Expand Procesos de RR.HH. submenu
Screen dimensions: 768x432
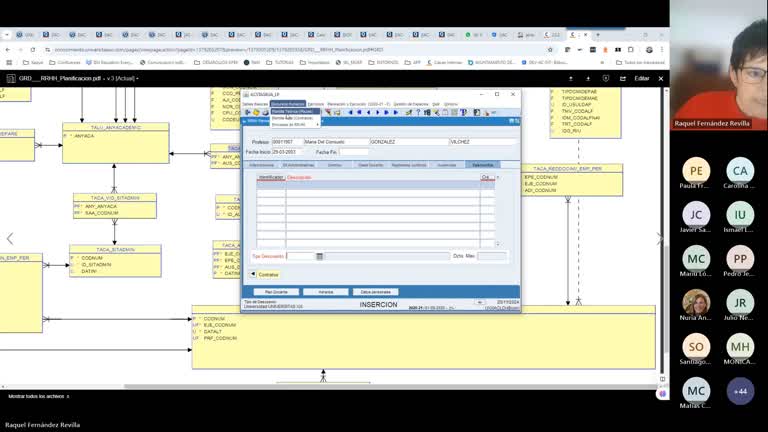tap(295, 124)
